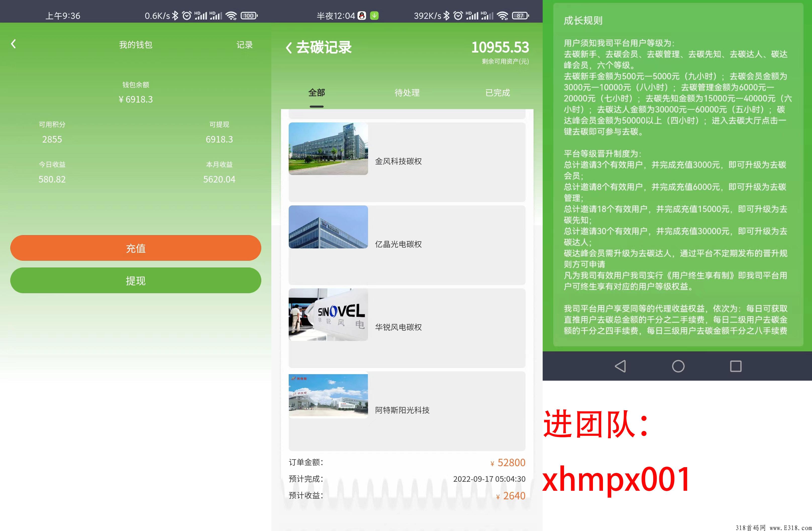This screenshot has height=531, width=812.
Task: Open 记录 records in wallet header
Action: (x=245, y=45)
